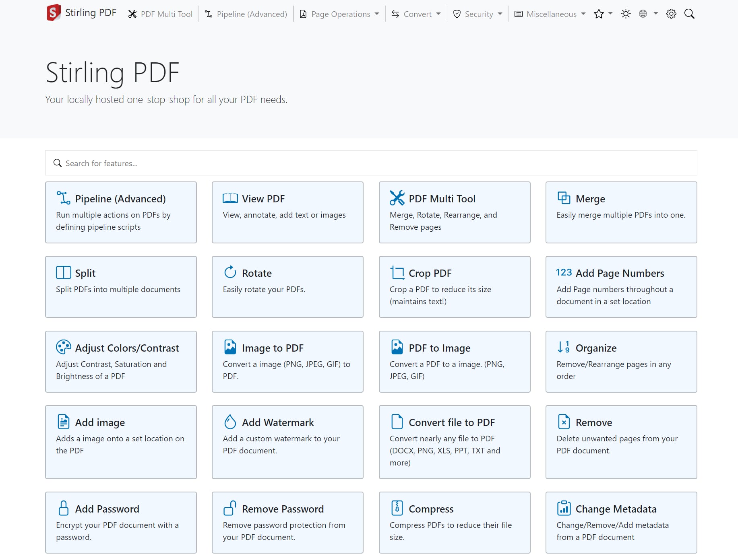The height and width of the screenshot is (560, 738).
Task: Click the Adjust Colors/Contrast palette icon
Action: [63, 347]
